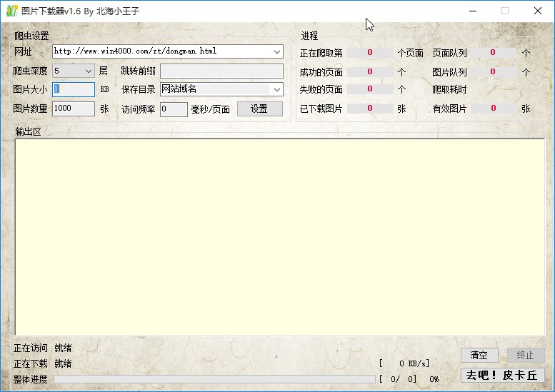Open the 网址 URL dropdown arrow

point(277,51)
